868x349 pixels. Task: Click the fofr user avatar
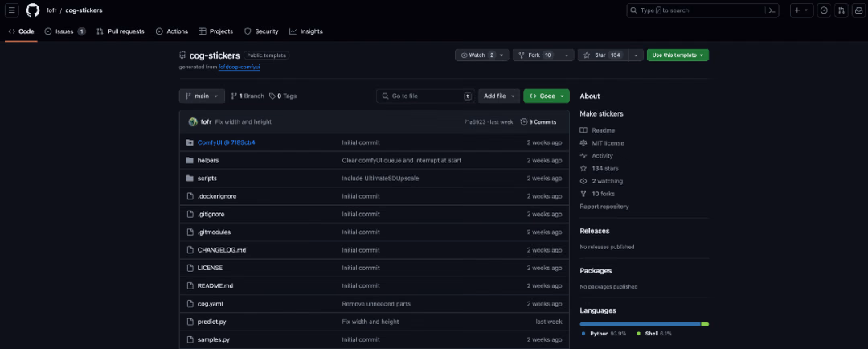[x=193, y=122]
